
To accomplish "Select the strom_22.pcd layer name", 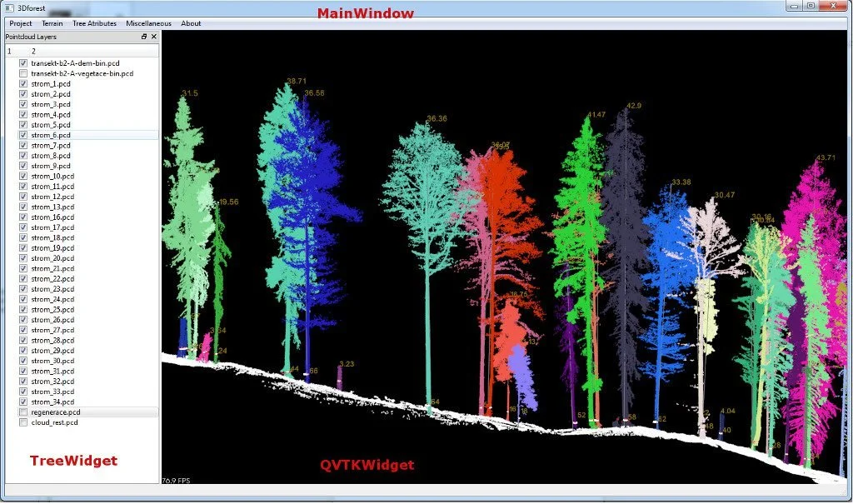I will [x=52, y=279].
